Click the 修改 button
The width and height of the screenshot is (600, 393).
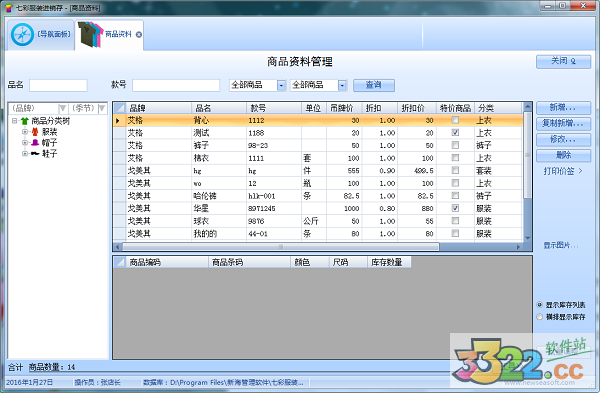[x=563, y=139]
